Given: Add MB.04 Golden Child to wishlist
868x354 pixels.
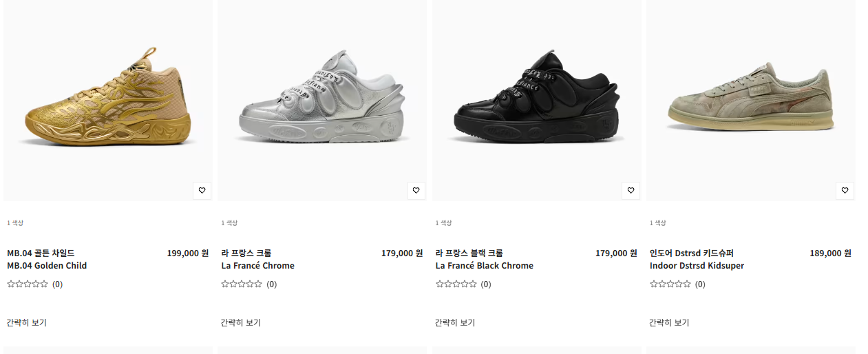Looking at the screenshot, I should pyautogui.click(x=202, y=191).
